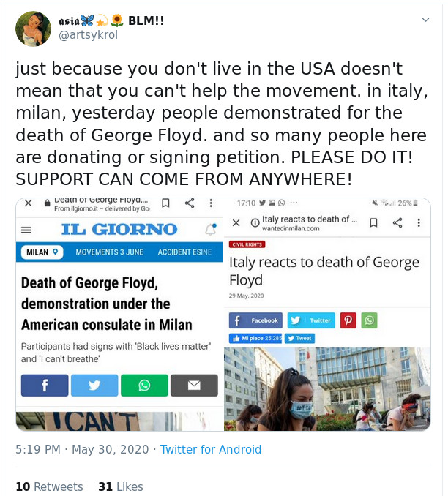Visit the @artsykrol handle
This screenshot has width=448, height=496.
pos(89,35)
